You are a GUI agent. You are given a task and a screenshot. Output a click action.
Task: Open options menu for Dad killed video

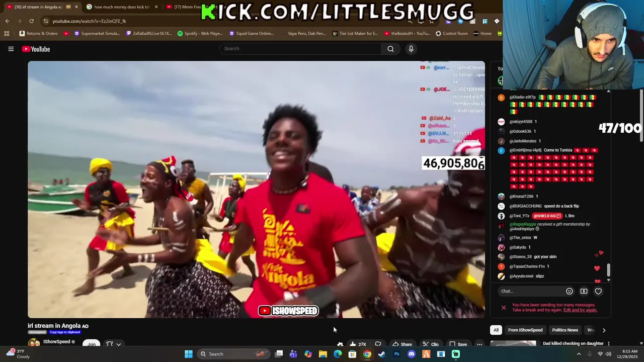608,344
